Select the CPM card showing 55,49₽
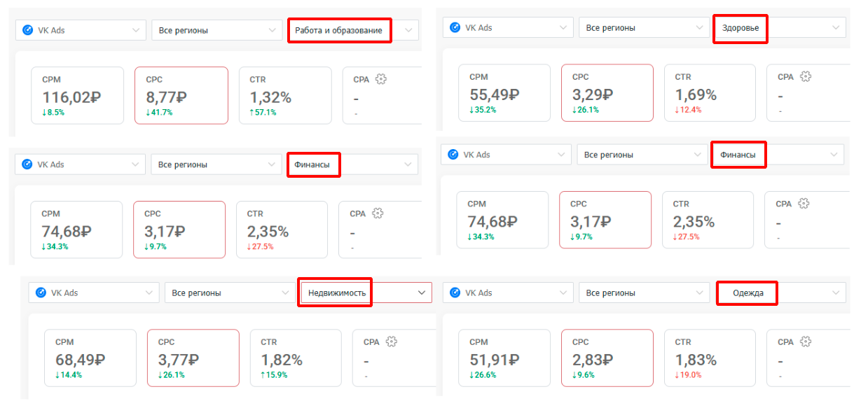 pos(504,92)
